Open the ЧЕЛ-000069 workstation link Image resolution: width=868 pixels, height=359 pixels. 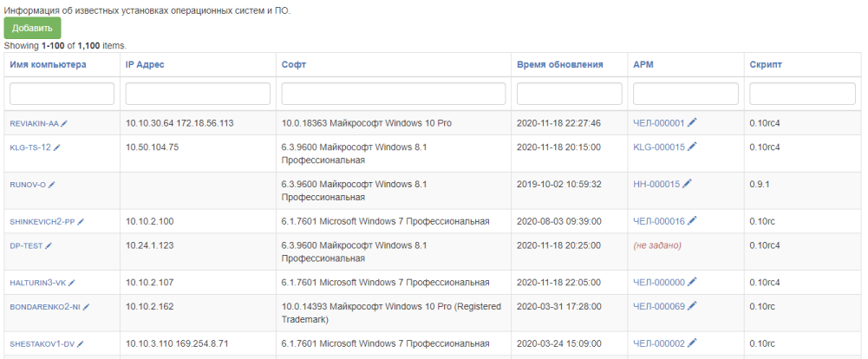coord(659,306)
